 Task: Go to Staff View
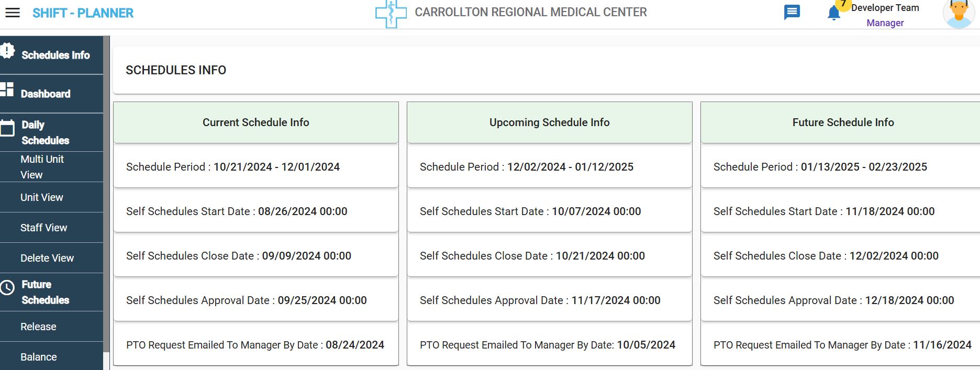click(x=43, y=228)
